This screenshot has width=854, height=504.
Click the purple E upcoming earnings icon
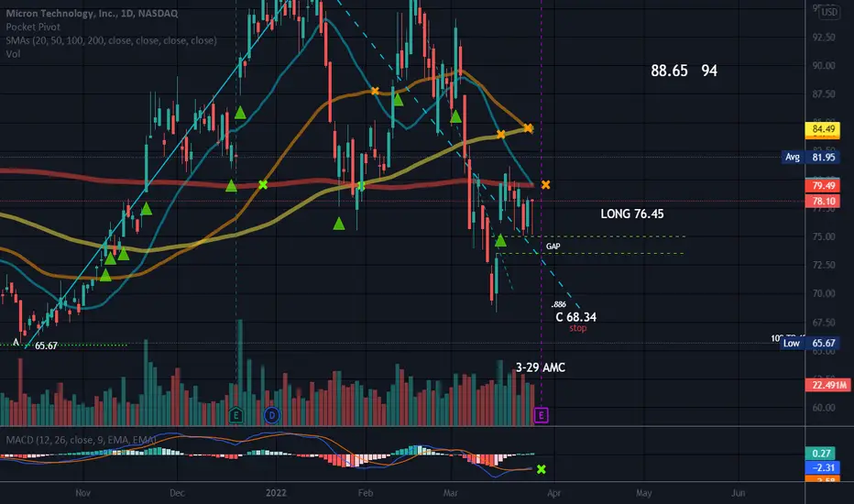coord(541,415)
